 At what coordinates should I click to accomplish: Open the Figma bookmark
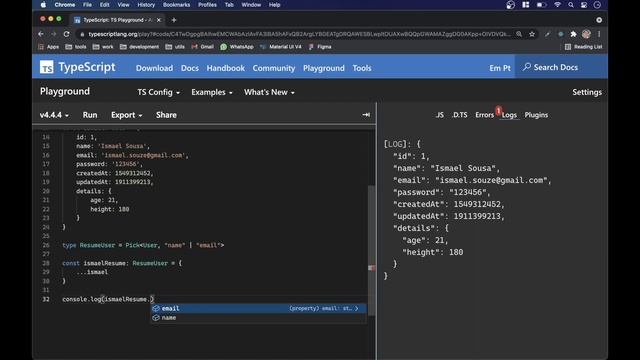tap(320, 47)
